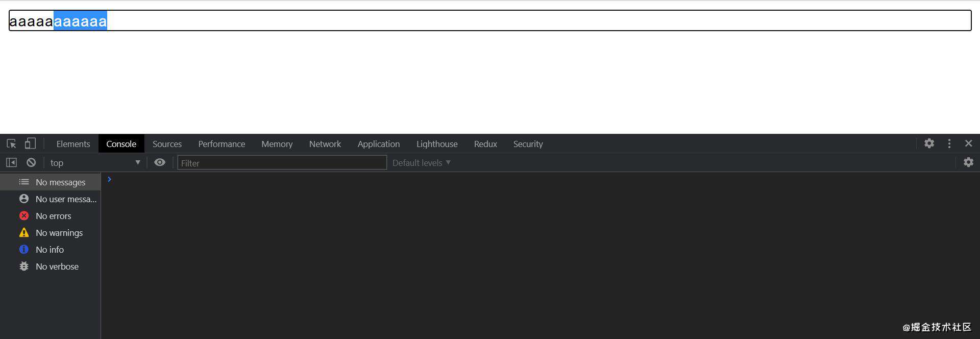980x339 pixels.
Task: Open the top JavaScript context dropdown
Action: 95,163
